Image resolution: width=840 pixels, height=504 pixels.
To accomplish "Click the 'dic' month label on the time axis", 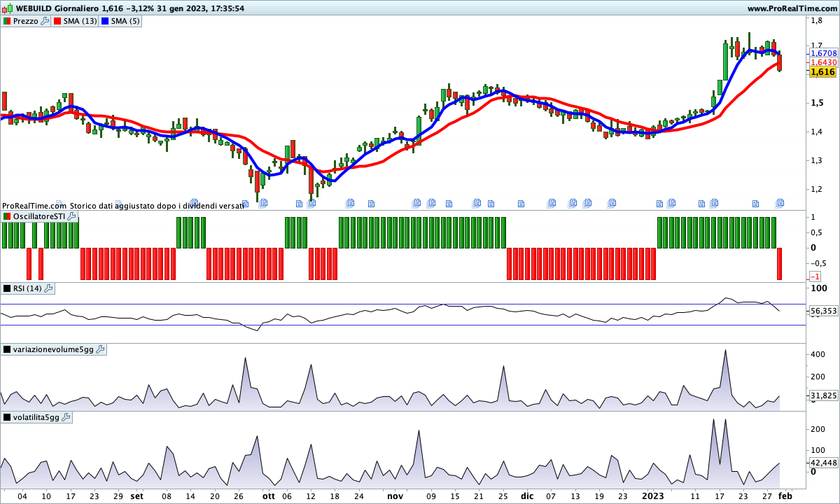I will pos(527,496).
